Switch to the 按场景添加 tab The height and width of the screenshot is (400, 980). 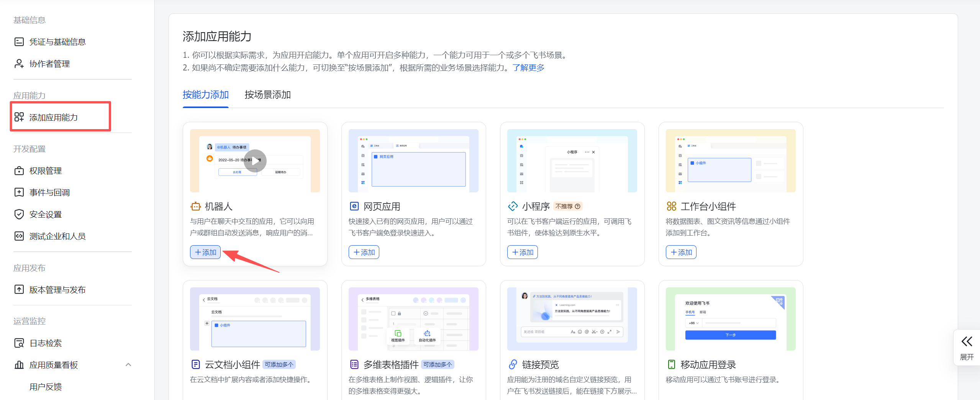pyautogui.click(x=267, y=95)
